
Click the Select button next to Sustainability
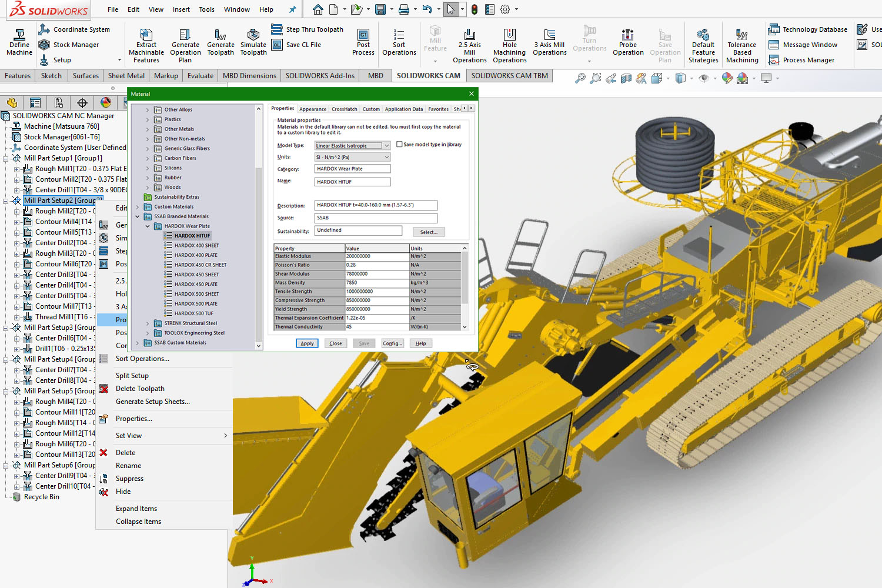429,232
